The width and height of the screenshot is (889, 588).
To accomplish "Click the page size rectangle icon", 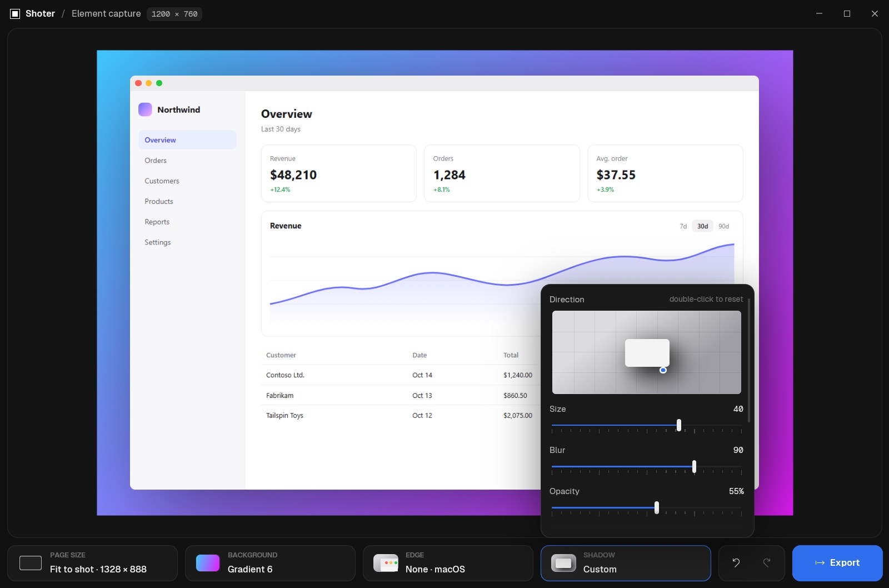I will [x=31, y=563].
